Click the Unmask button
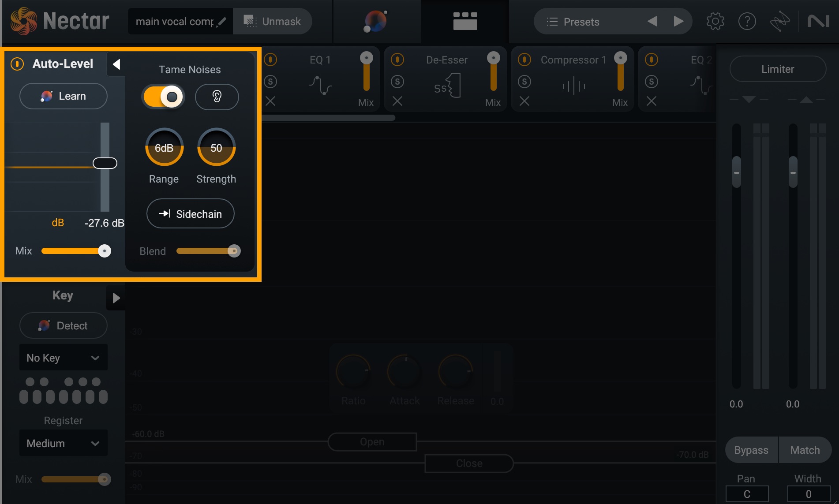 coord(272,21)
